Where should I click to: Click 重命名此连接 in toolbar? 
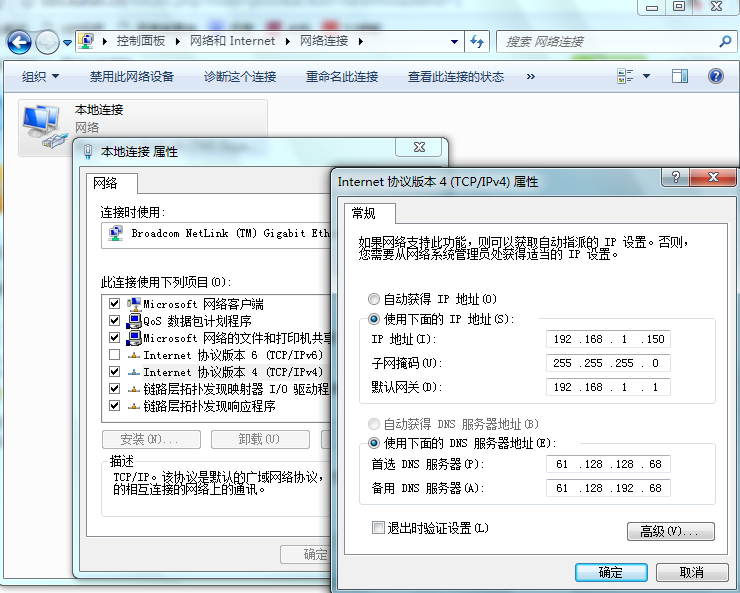pos(342,76)
